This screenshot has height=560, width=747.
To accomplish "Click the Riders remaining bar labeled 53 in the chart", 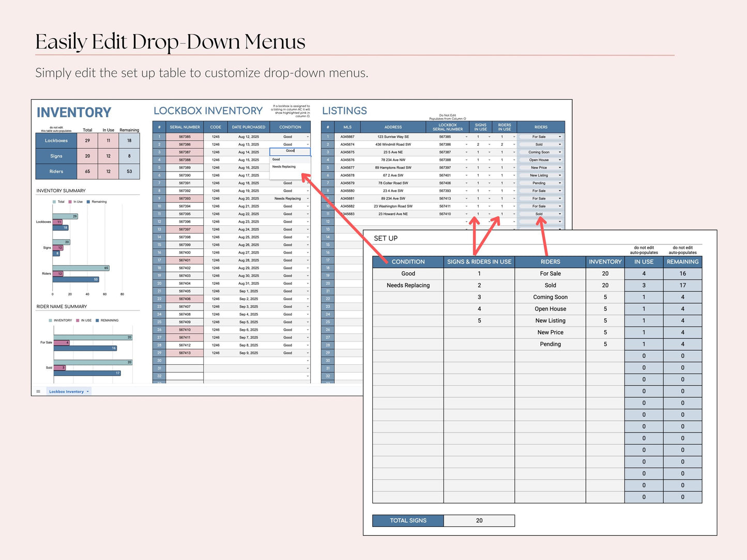I will click(x=75, y=279).
